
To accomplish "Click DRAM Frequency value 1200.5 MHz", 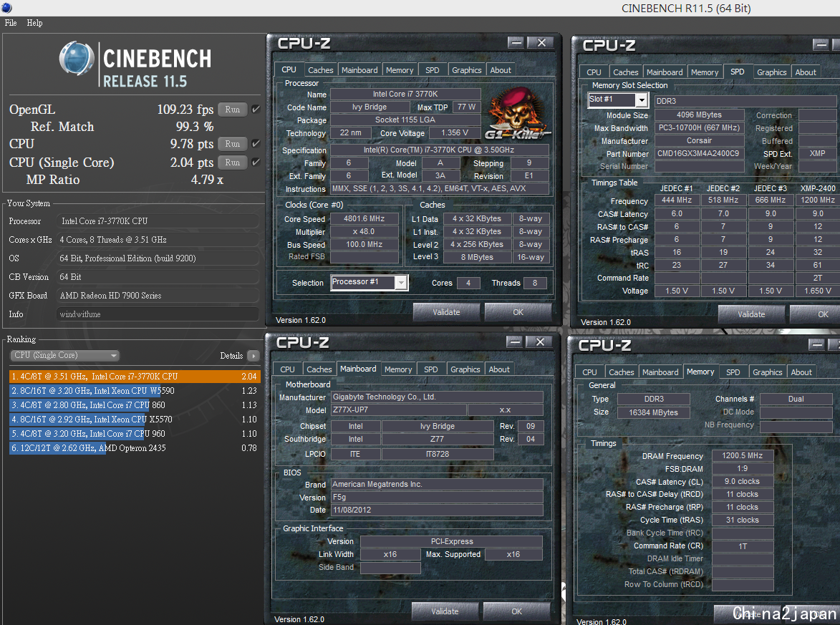I will 743,456.
